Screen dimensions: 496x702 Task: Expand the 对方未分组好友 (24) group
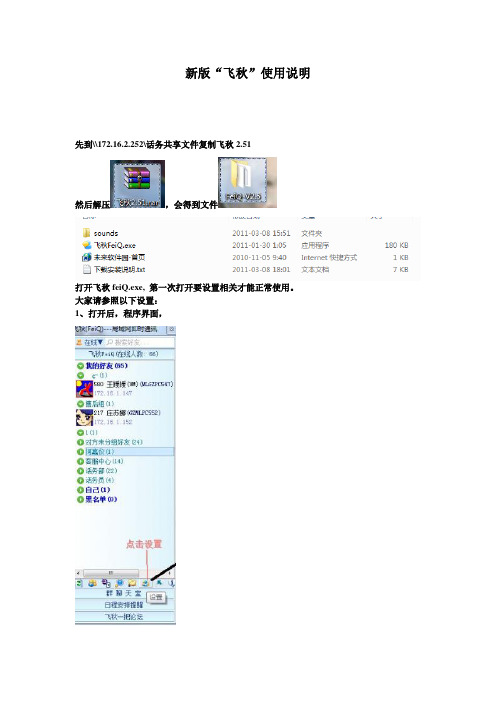[81, 442]
